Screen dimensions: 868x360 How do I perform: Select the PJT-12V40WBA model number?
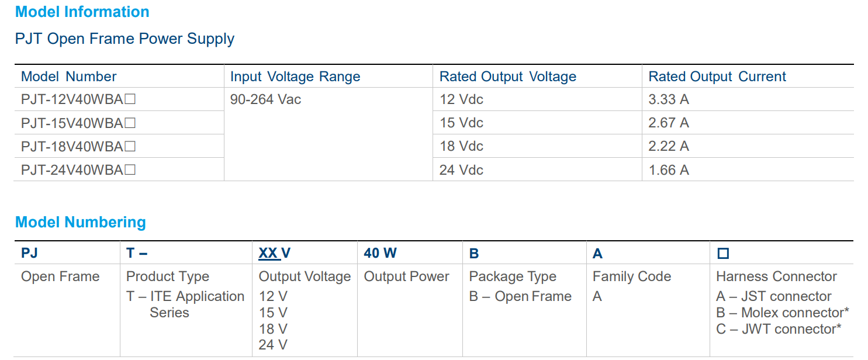[x=72, y=100]
